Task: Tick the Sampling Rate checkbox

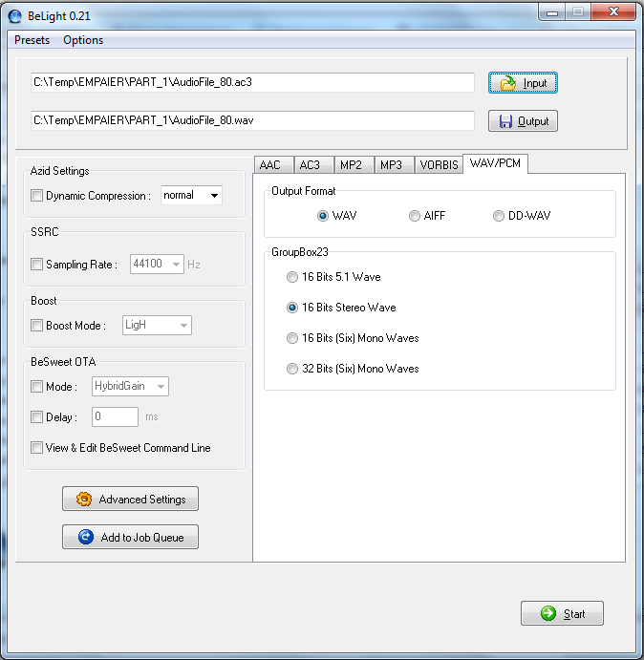Action: tap(36, 265)
